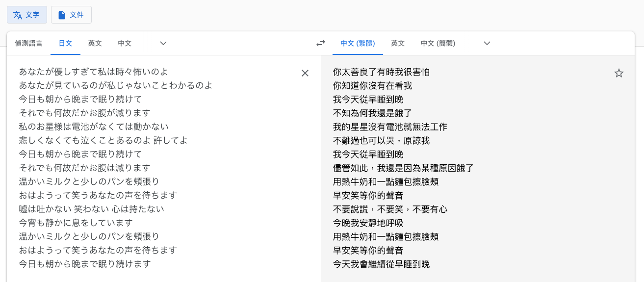Select 日文 source language tab

tap(65, 43)
